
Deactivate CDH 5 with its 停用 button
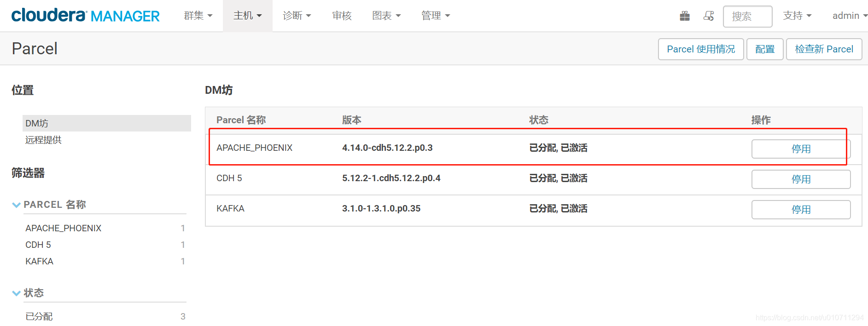tap(801, 179)
